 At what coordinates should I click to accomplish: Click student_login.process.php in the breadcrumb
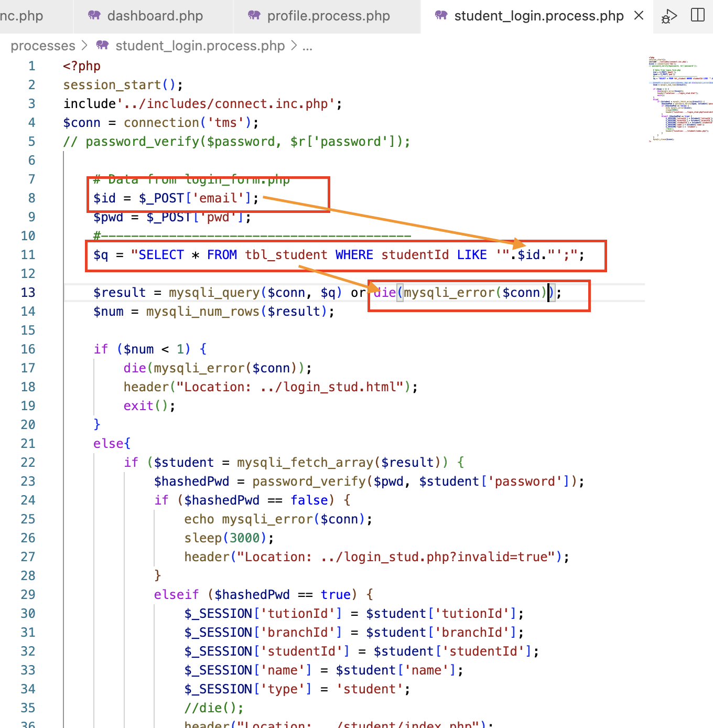point(200,46)
